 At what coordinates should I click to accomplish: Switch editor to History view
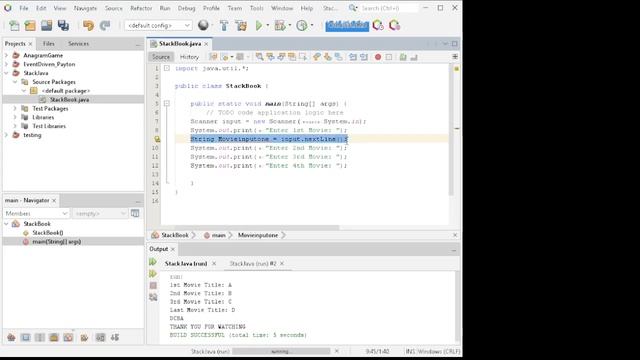pyautogui.click(x=189, y=57)
